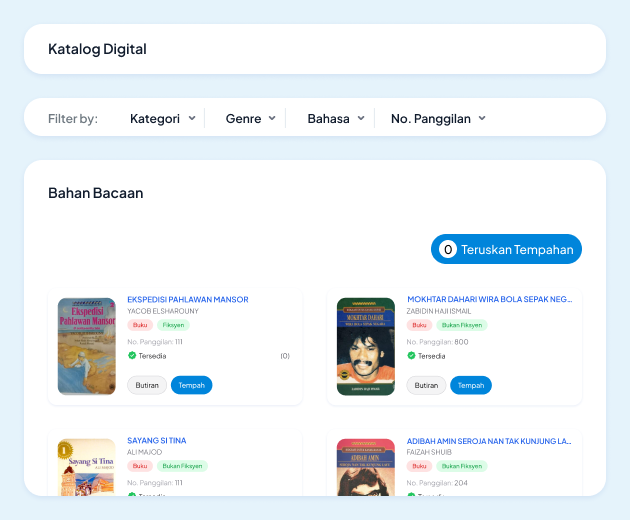Click the Fiksyen tag on Ekspedisi Pahlawan Mansor
This screenshot has width=630, height=520.
[x=173, y=325]
